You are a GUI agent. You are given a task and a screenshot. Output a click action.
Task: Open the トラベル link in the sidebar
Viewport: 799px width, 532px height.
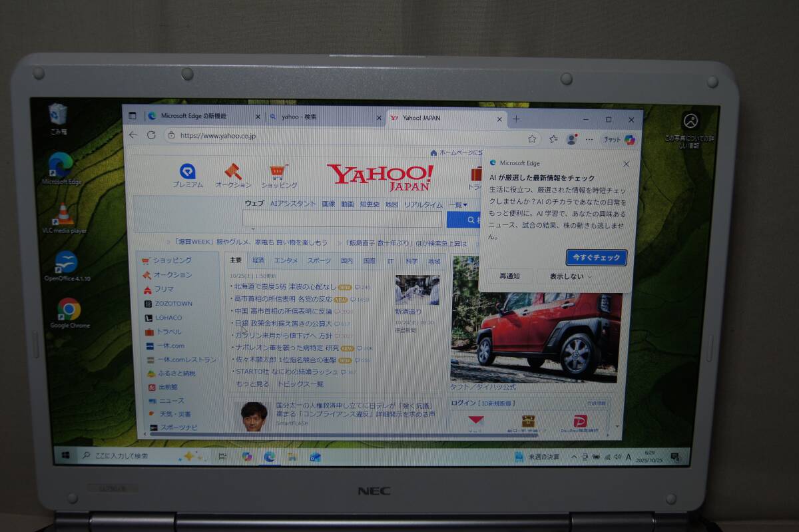[163, 332]
